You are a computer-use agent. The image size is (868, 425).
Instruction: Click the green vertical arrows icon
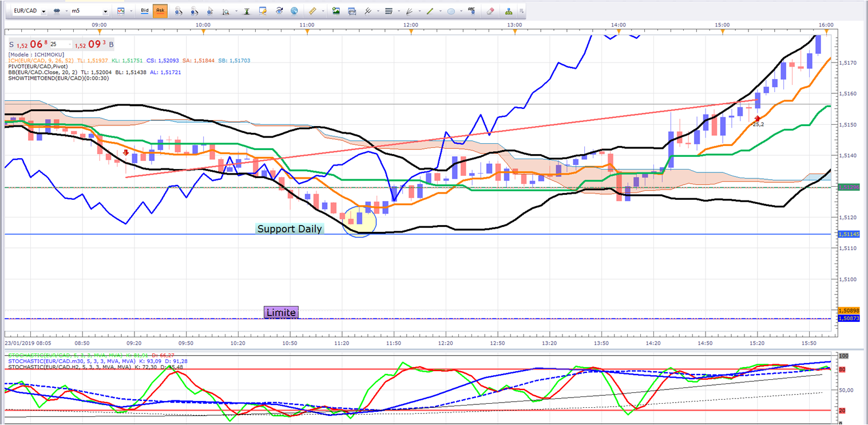click(247, 11)
